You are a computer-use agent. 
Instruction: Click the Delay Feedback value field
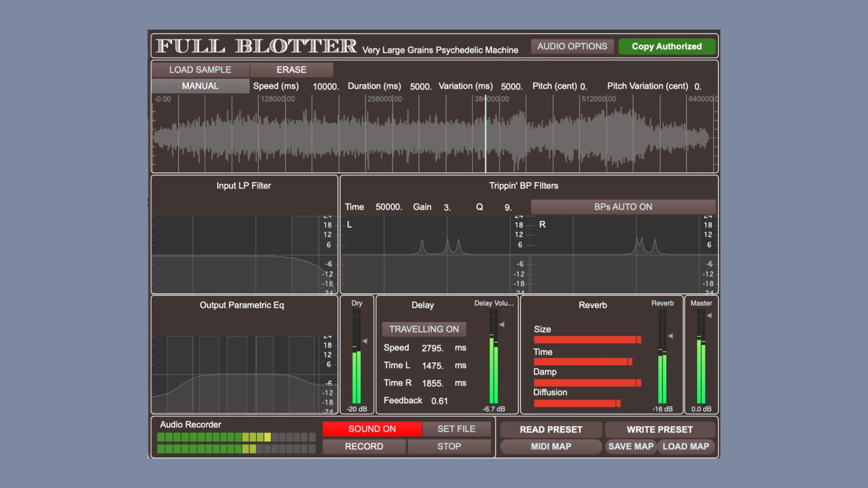(x=439, y=401)
